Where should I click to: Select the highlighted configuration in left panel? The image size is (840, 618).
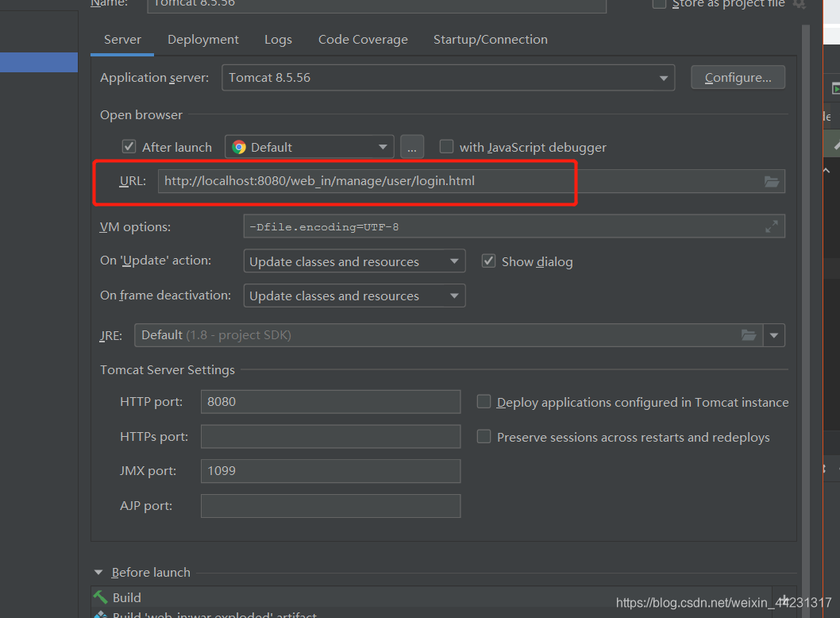[x=39, y=62]
